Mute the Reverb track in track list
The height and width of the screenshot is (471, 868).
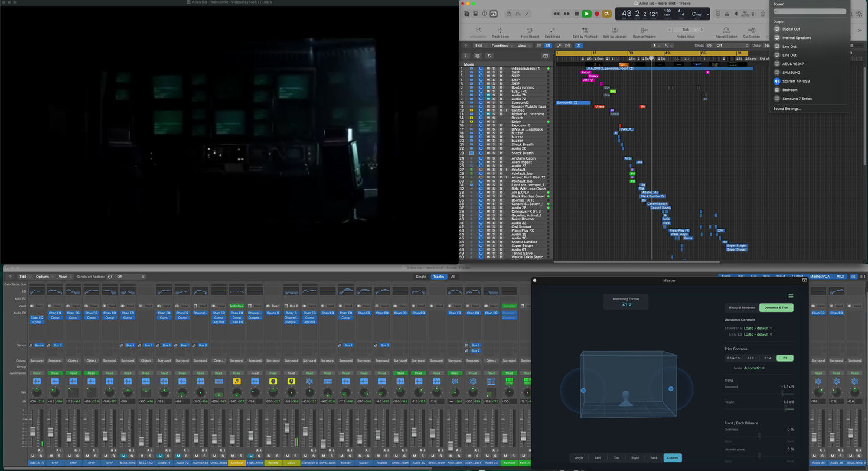(x=488, y=118)
